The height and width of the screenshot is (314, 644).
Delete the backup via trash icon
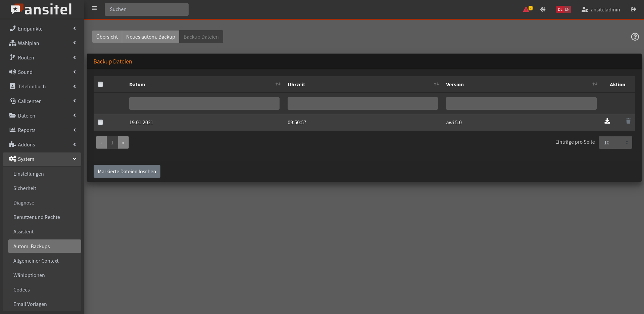click(x=628, y=121)
